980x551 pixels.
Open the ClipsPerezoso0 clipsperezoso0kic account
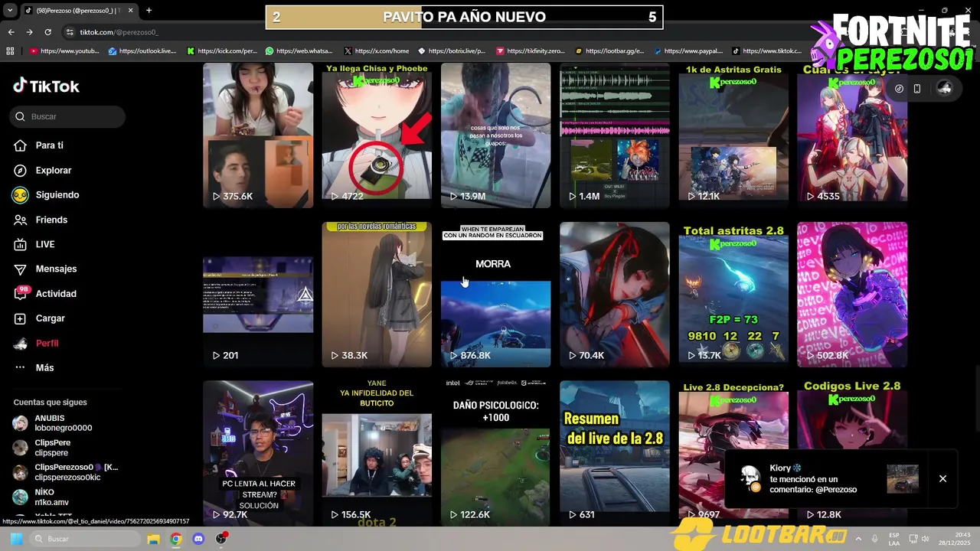[x=66, y=472]
